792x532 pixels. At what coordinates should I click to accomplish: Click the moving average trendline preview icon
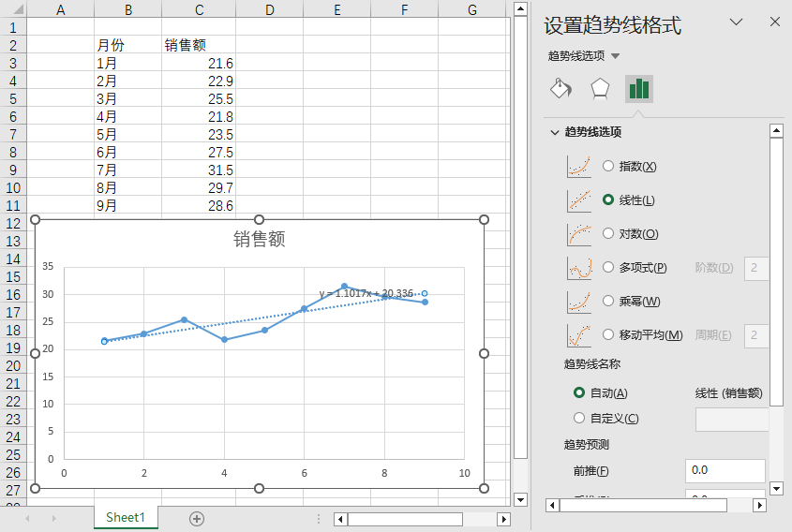(579, 335)
